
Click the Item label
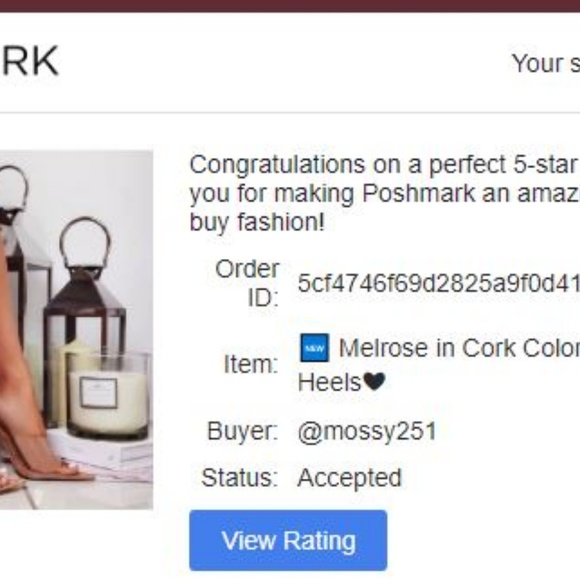click(251, 364)
